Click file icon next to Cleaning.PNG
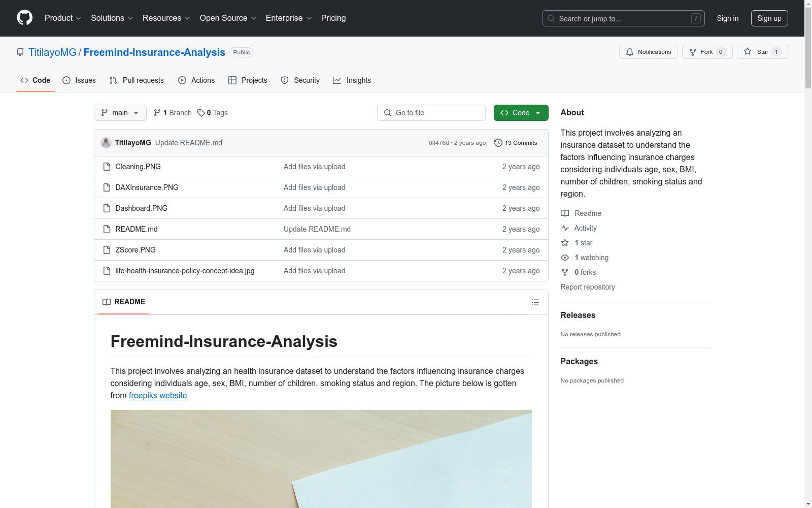This screenshot has width=812, height=508. (107, 167)
